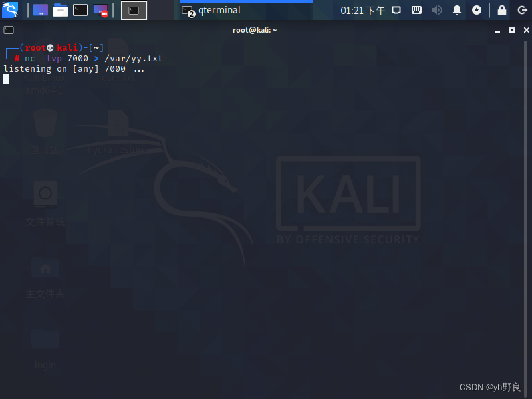This screenshot has height=399, width=532.
Task: Click the volume speaker icon
Action: point(437,10)
